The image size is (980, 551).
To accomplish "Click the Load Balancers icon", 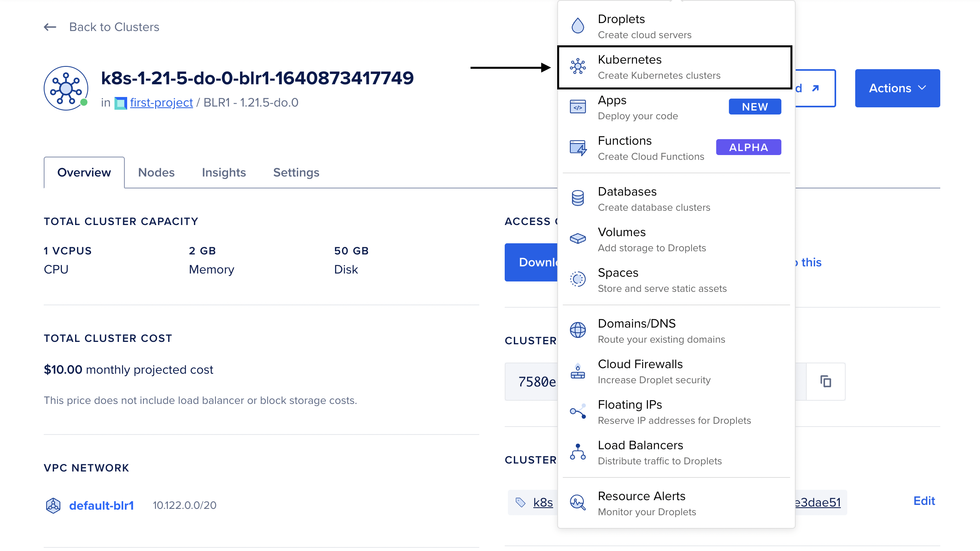I will (x=577, y=452).
